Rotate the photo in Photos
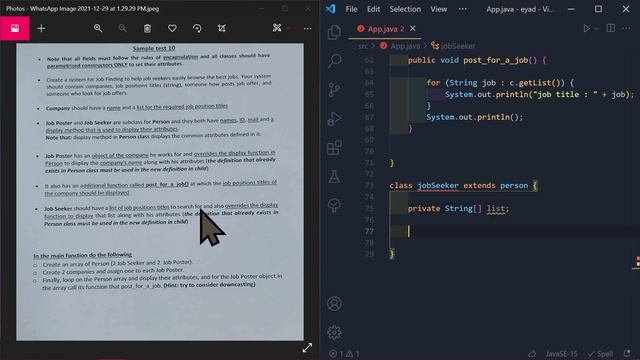This screenshot has width=640, height=360. 197,28
